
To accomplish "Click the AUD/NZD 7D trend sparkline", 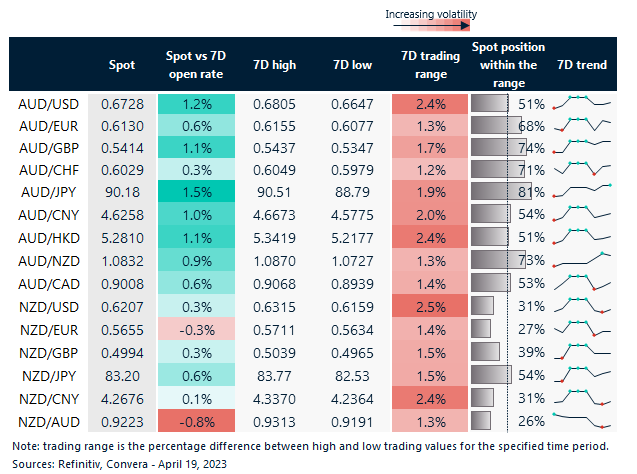I will 584,260.
